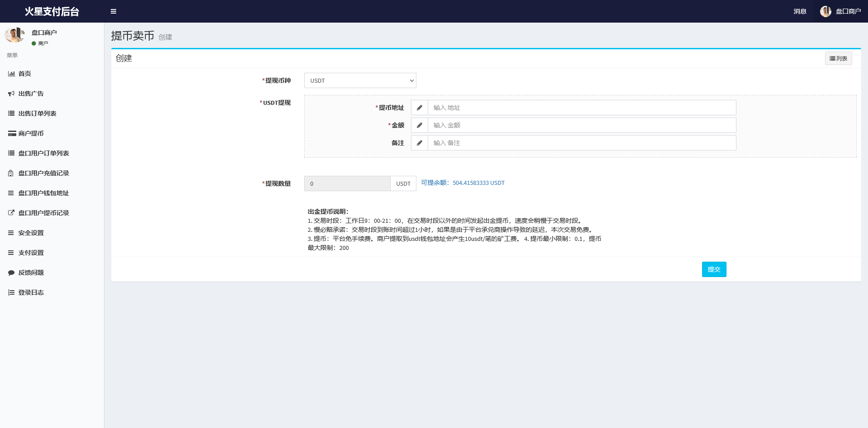
Task: Open 支付设置 from the sidebar
Action: [x=30, y=252]
